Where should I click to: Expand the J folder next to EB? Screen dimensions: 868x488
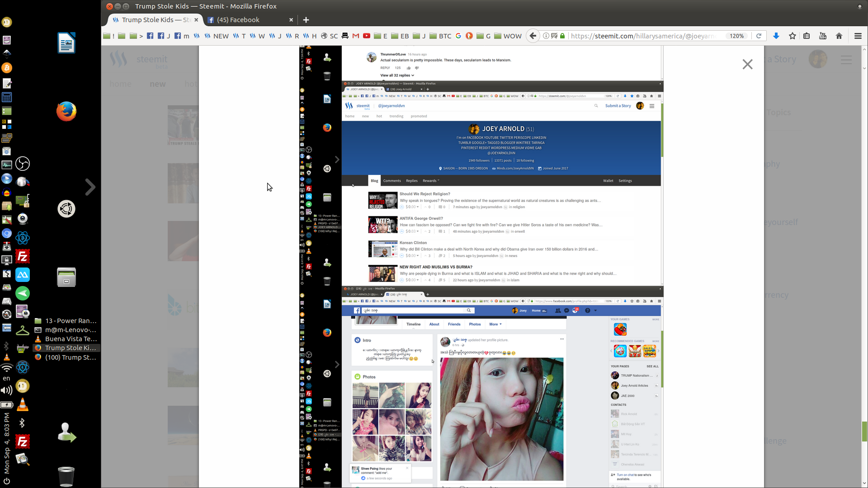(x=419, y=36)
